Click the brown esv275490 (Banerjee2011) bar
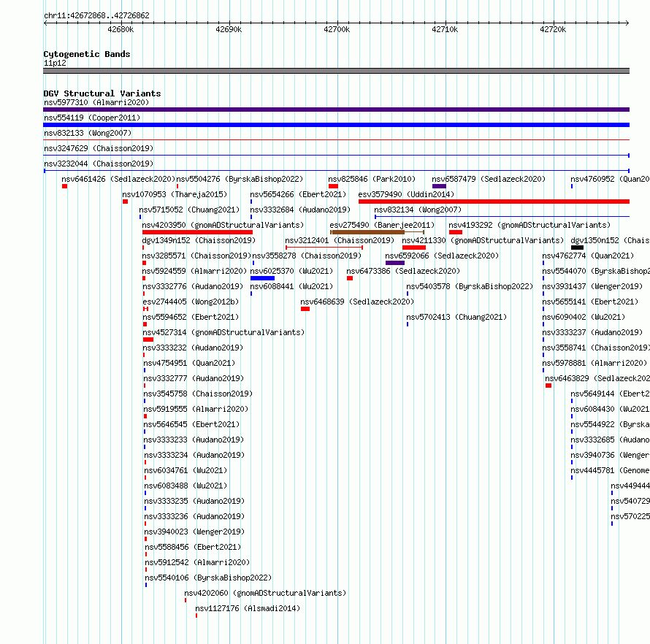650x644 pixels. point(368,232)
